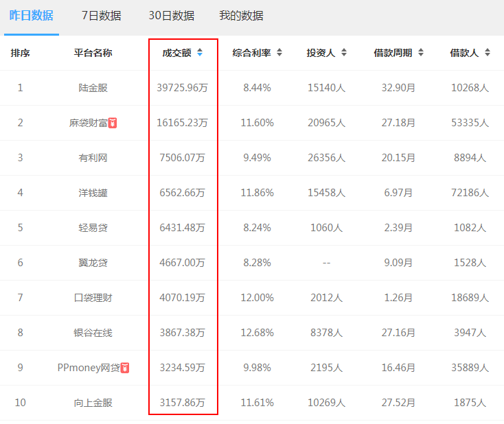The width and height of the screenshot is (504, 424).
Task: Open the 银谷在线 platform link
Action: click(93, 333)
